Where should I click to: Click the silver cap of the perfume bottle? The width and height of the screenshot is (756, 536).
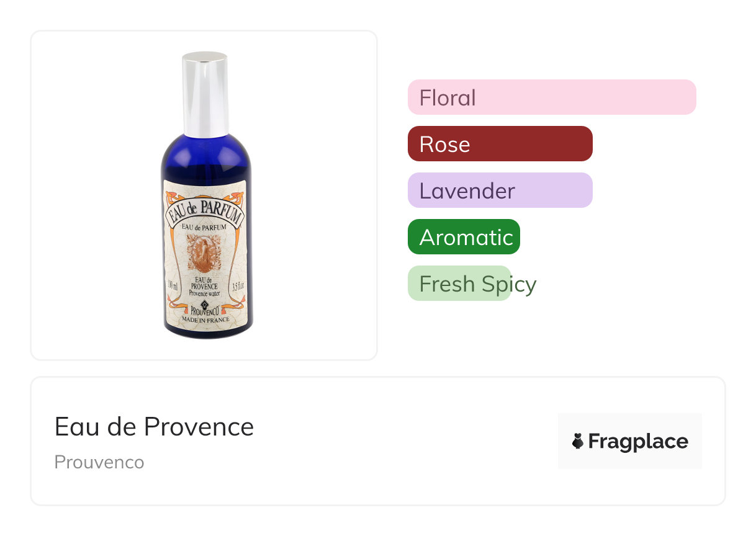coord(205,93)
